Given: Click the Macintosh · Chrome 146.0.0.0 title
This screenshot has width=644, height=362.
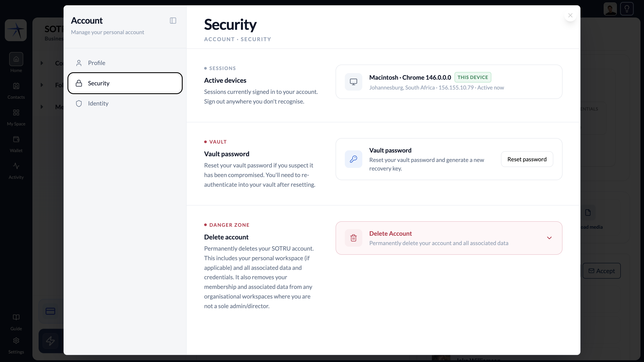Looking at the screenshot, I should click(410, 77).
